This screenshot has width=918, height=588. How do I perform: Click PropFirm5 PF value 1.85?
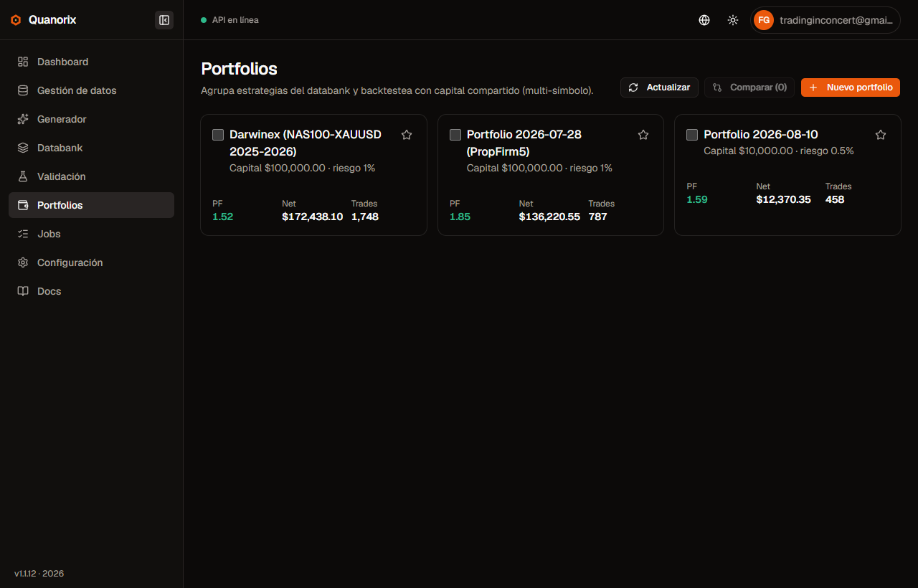pos(460,217)
